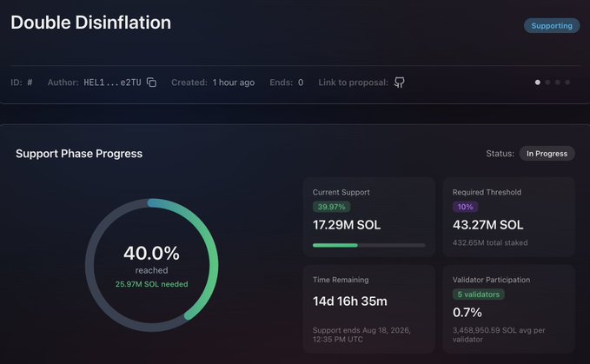Click the 17.29M SOL value

click(347, 225)
